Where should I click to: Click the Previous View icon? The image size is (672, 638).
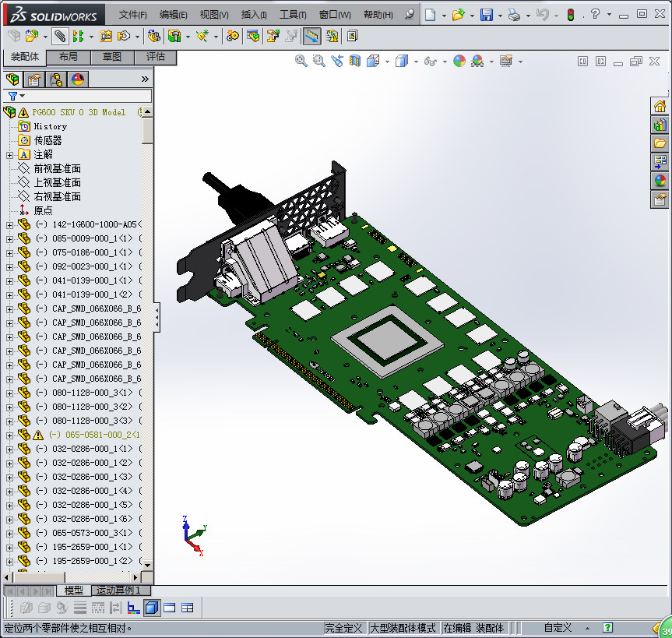337,61
